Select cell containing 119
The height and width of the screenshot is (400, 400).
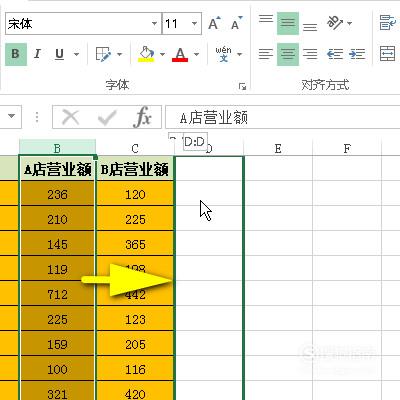pos(57,269)
